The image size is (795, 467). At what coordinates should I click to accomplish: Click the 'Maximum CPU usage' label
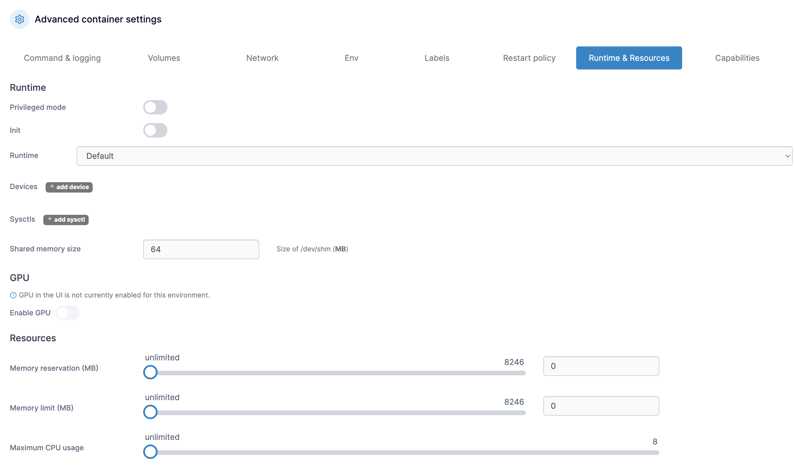coord(47,448)
